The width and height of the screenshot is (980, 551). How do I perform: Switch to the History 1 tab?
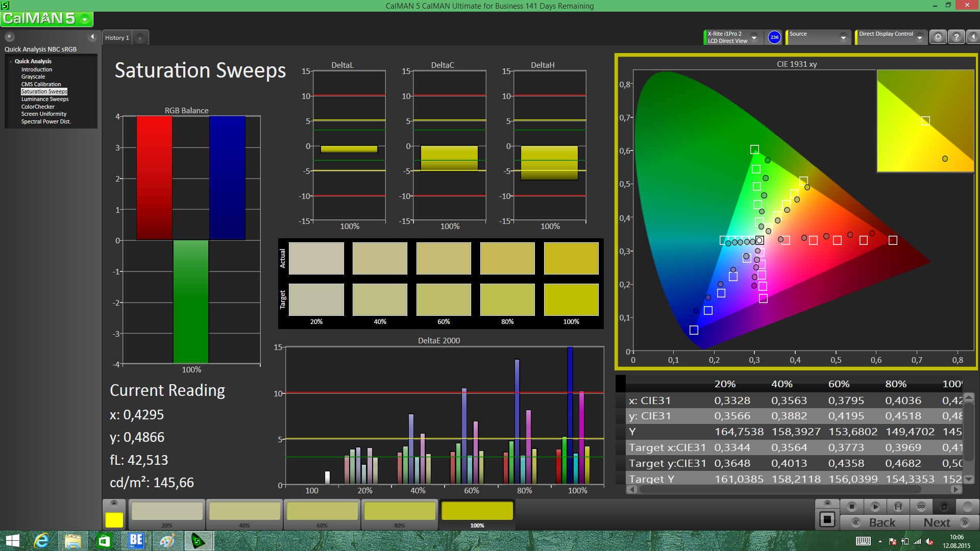click(x=117, y=38)
